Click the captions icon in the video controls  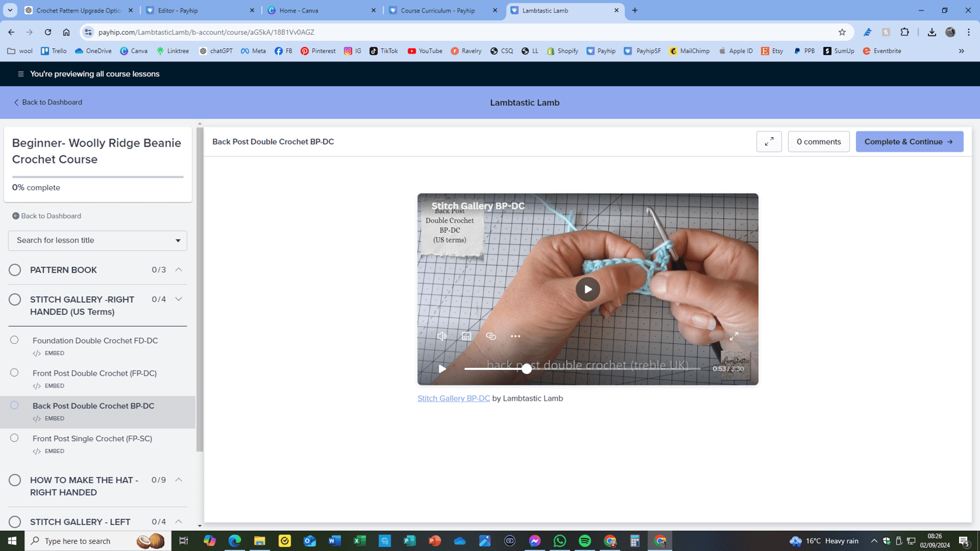click(x=466, y=336)
